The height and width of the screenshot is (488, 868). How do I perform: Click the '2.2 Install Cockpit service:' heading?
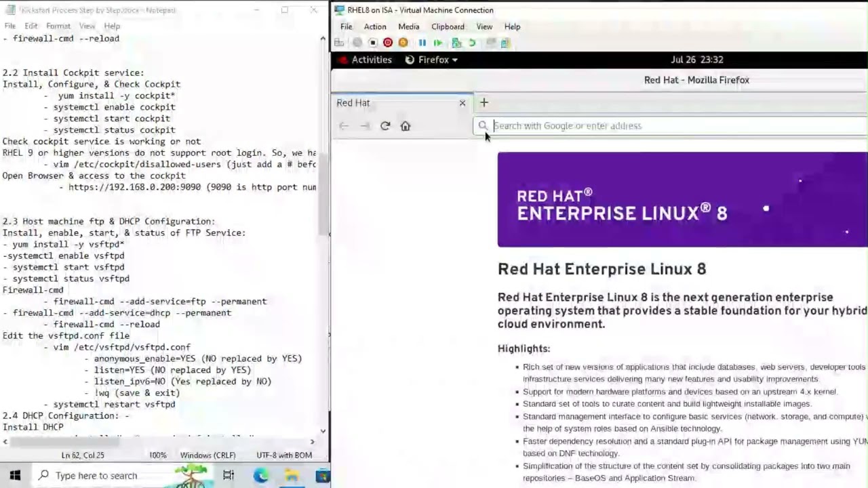(73, 73)
